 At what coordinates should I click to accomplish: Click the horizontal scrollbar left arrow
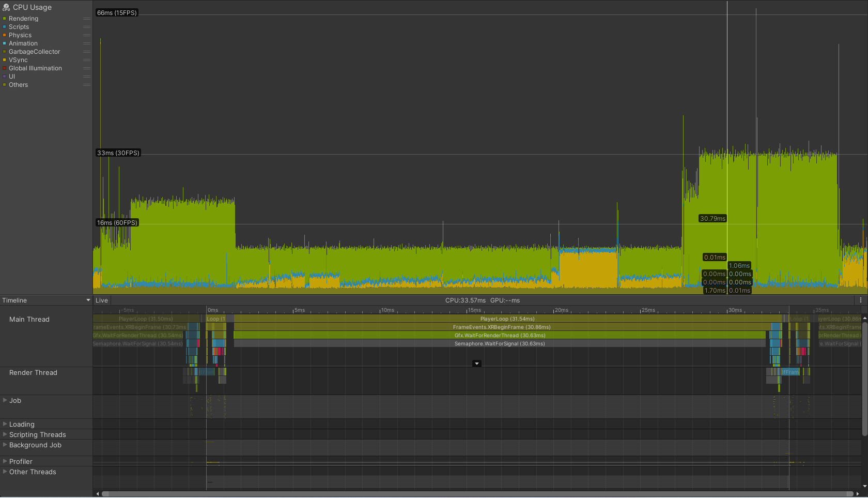[97, 494]
